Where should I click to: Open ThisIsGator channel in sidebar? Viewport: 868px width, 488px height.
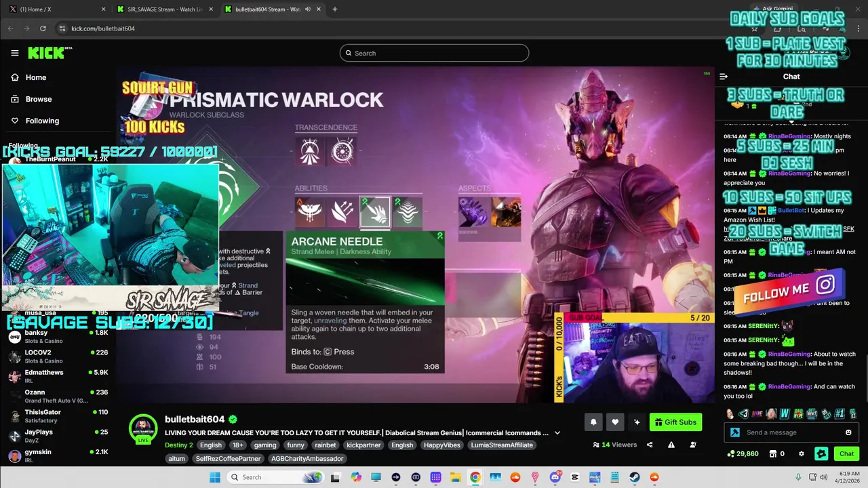click(x=58, y=415)
